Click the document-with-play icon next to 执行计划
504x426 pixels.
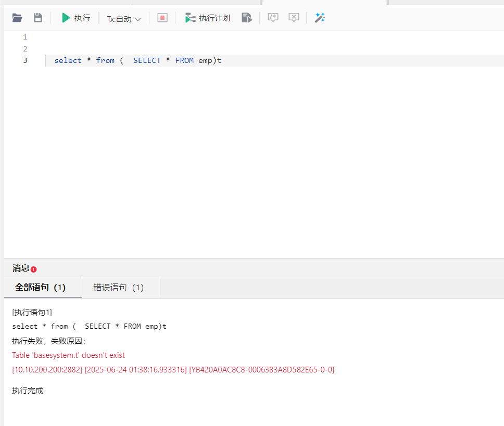click(x=247, y=18)
